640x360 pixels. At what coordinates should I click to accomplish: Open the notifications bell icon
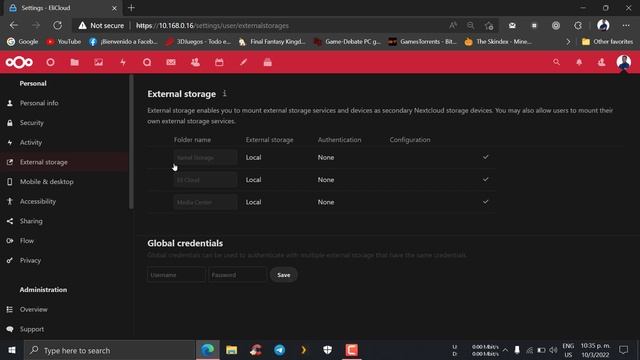click(579, 62)
